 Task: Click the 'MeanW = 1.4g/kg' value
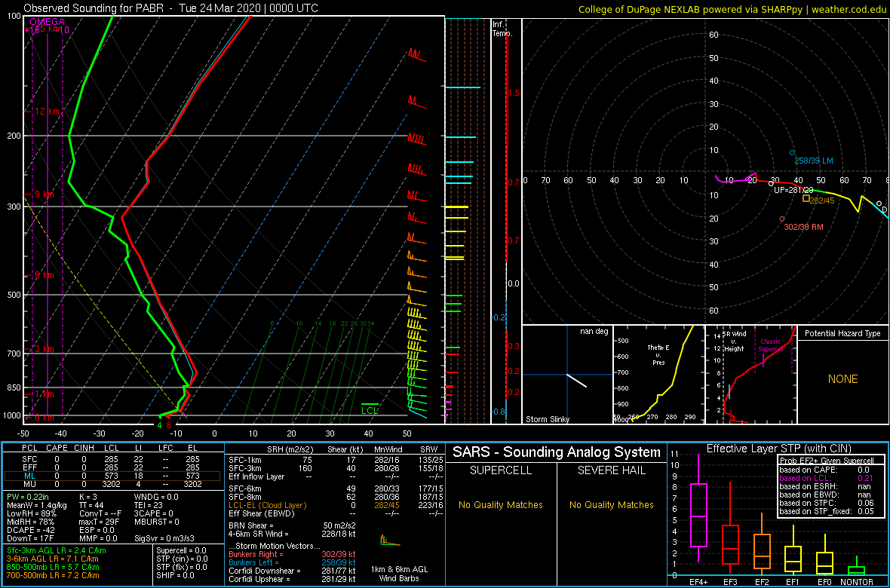pyautogui.click(x=38, y=505)
